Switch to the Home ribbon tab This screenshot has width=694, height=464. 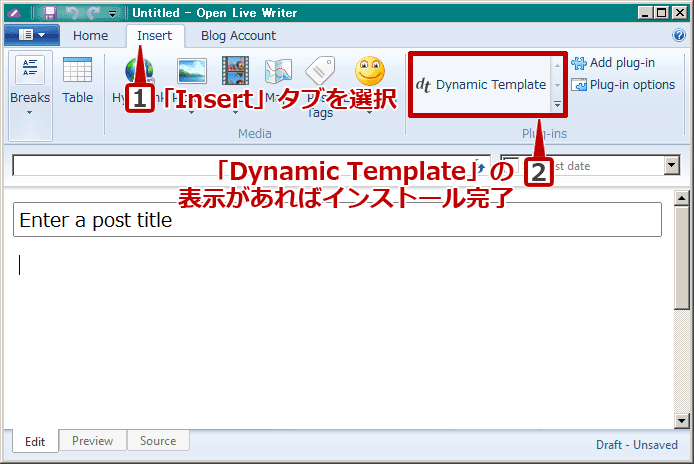click(90, 35)
